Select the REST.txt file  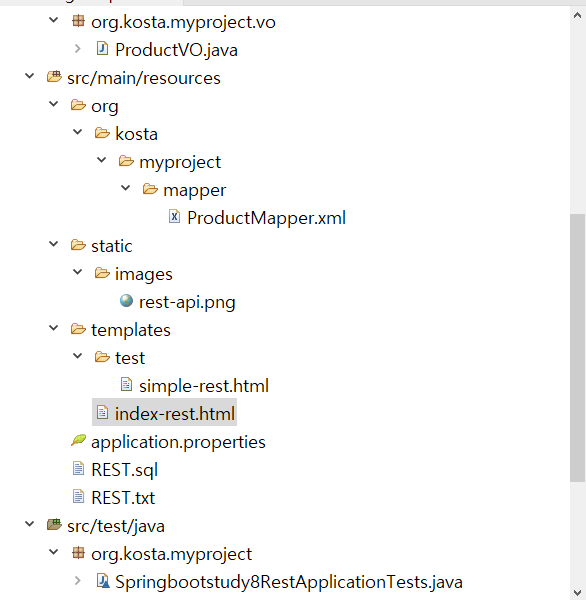(x=123, y=498)
